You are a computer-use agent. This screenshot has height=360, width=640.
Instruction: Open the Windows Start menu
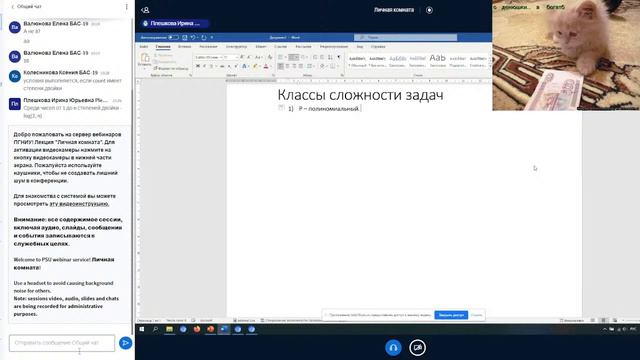pos(142,329)
